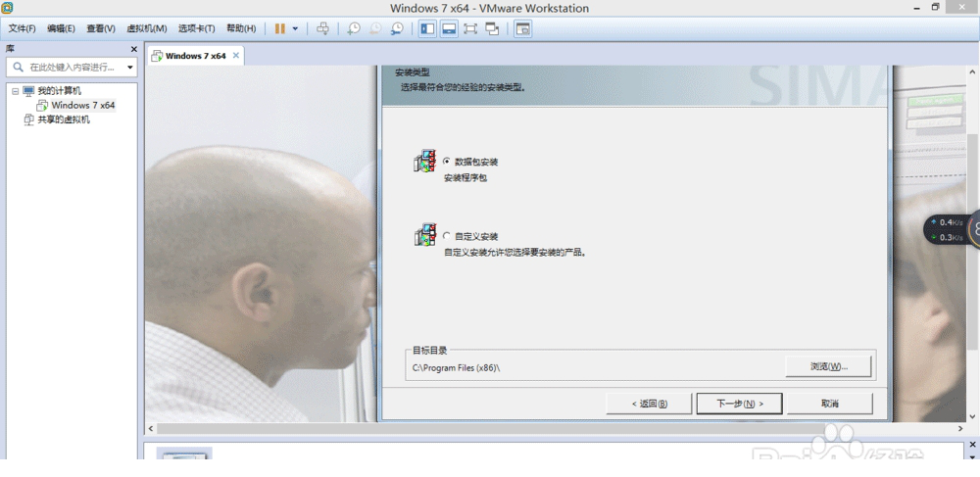Open the power options dropdown arrow
980x477 pixels.
click(x=295, y=28)
